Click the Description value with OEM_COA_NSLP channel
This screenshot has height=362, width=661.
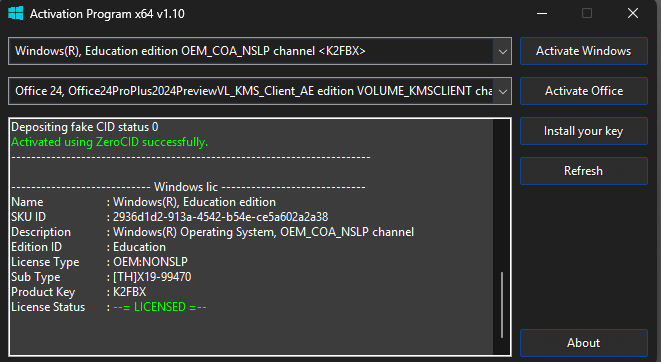263,232
